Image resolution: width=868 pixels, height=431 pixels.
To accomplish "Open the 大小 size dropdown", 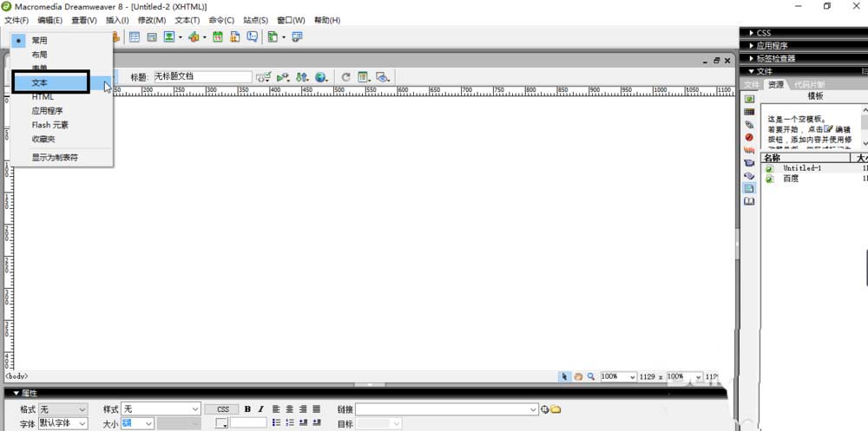I will click(138, 424).
